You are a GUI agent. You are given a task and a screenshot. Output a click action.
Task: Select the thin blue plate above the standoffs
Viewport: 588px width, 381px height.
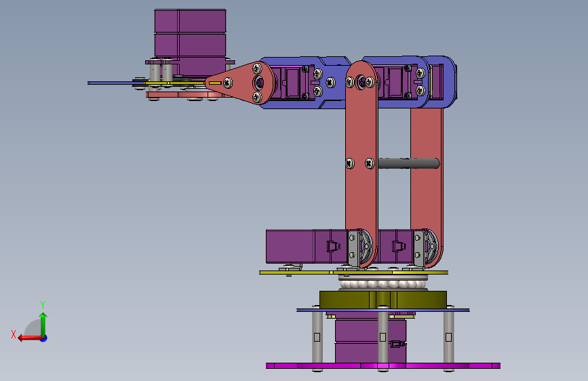click(x=383, y=310)
